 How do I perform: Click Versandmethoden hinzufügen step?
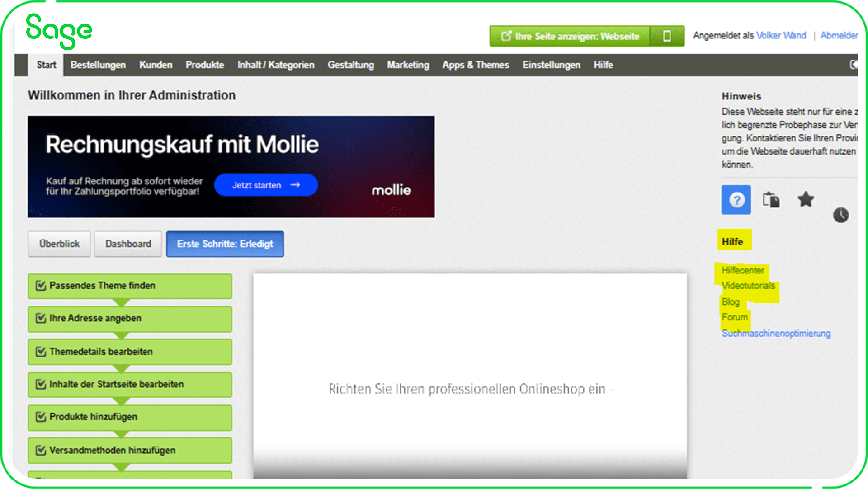click(x=130, y=450)
